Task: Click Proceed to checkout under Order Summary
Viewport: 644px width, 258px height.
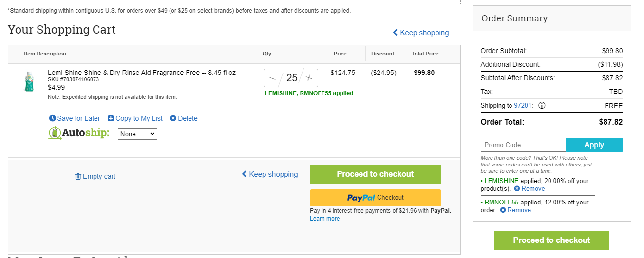Action: 551,240
